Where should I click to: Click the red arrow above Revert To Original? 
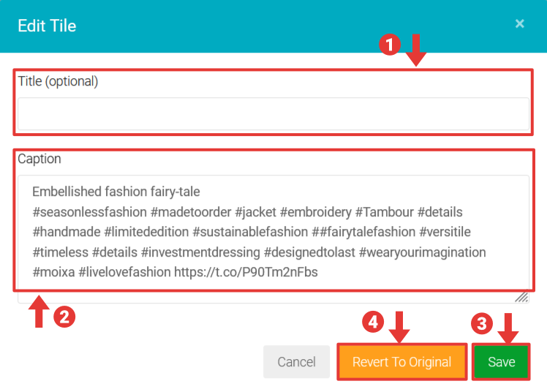pyautogui.click(x=399, y=326)
